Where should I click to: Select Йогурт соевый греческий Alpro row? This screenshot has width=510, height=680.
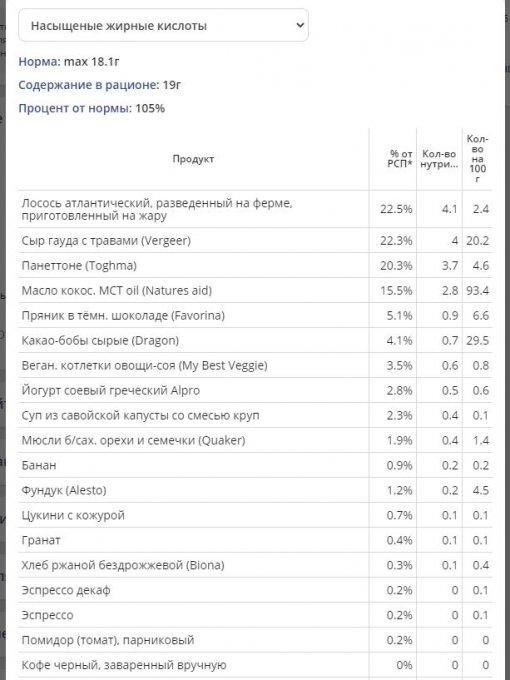click(x=255, y=390)
